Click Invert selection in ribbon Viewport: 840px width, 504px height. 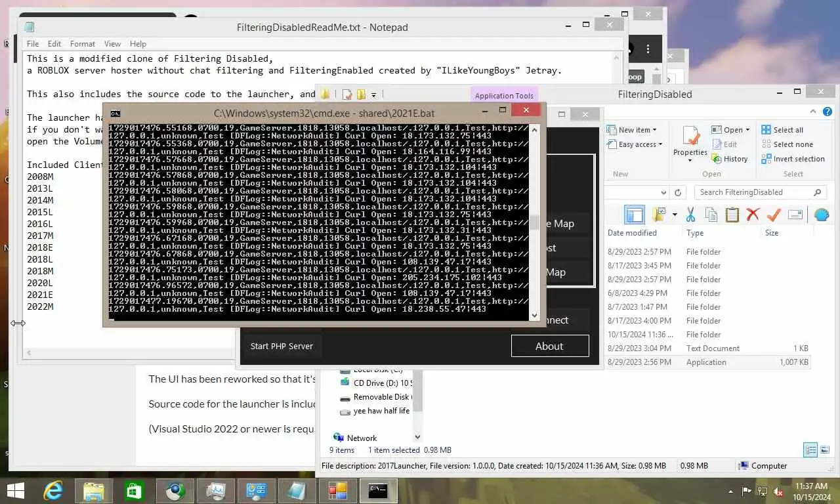coord(793,159)
